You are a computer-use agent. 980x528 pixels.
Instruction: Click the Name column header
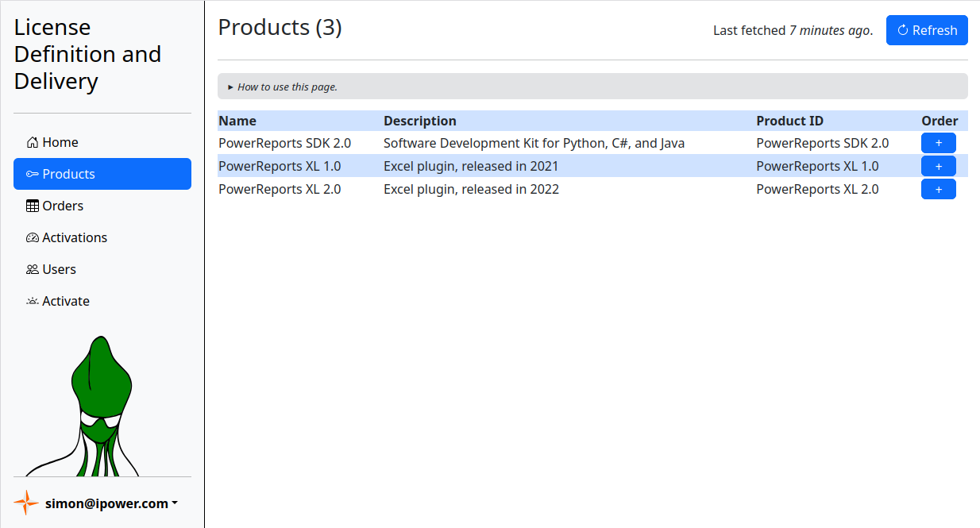coord(237,121)
